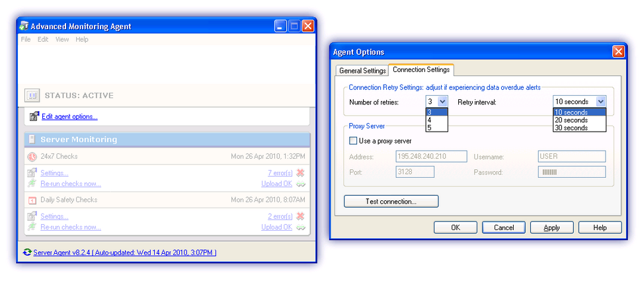Open Settings link under 24x7 Checks
This screenshot has height=283, width=644.
pos(54,173)
